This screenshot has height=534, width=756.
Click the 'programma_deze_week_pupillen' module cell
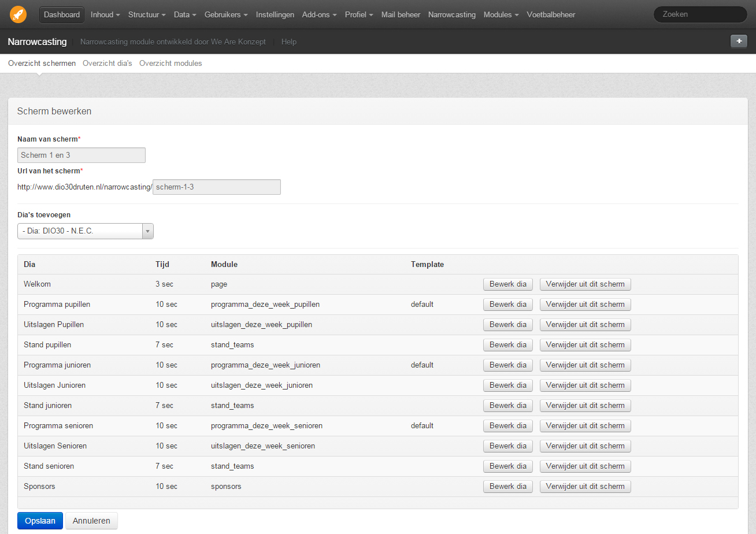point(265,305)
